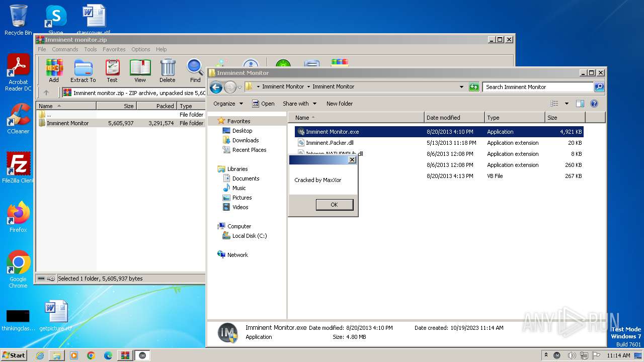Screen dimensions: 644x362
Task: Open Documents library
Action: [246, 178]
